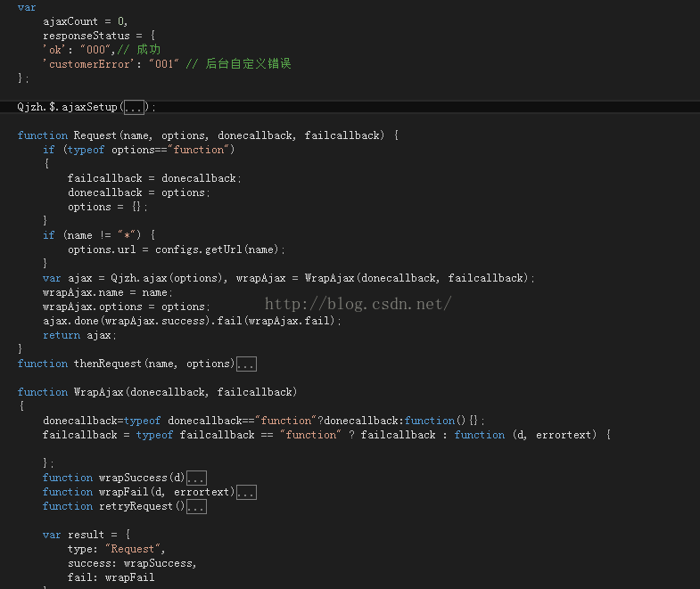Click options.url = configs.getUrl(name) line
The image size is (700, 589).
click(177, 250)
